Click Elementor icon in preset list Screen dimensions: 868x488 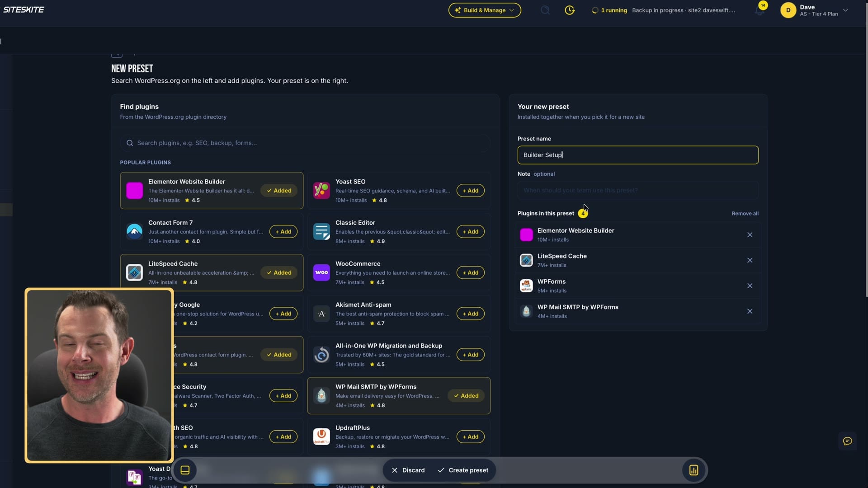pyautogui.click(x=526, y=235)
